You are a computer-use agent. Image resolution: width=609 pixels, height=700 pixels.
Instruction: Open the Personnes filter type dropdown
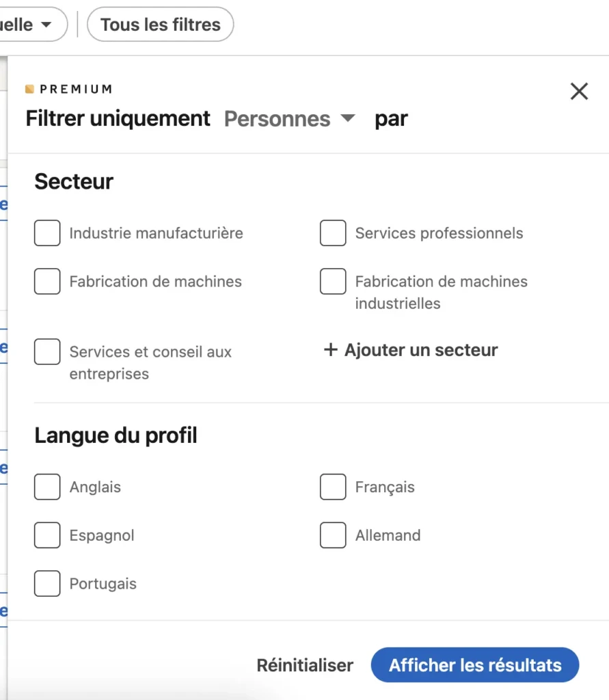point(278,119)
